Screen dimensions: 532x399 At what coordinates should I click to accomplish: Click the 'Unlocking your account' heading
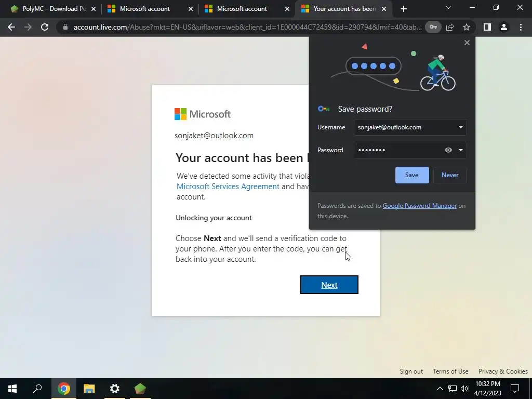tap(214, 218)
